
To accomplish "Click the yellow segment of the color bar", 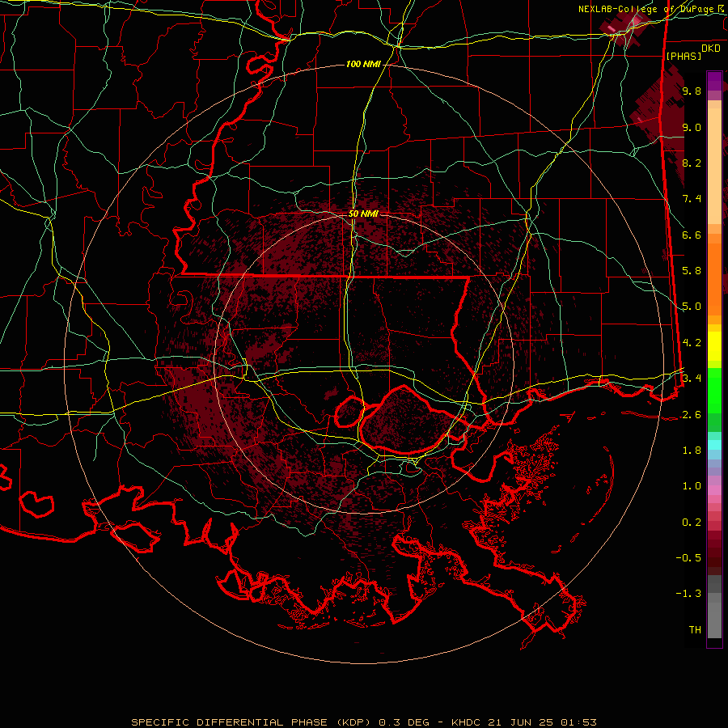I will [x=714, y=346].
